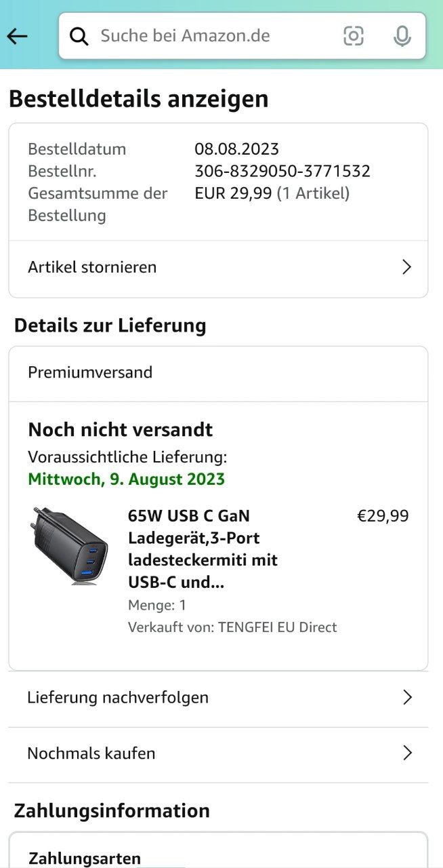The image size is (443, 868).
Task: Tap the order number 306-8329050-3771532
Action: (x=282, y=171)
